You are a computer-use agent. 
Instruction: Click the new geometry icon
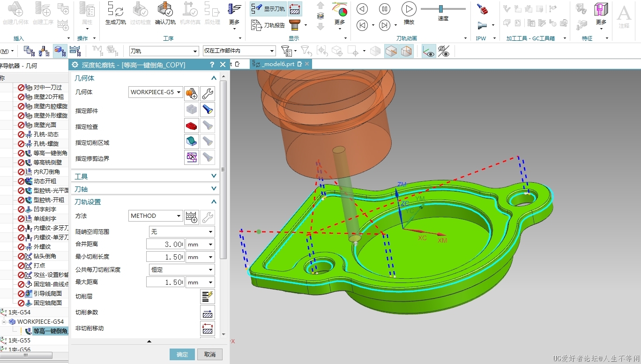coord(192,94)
